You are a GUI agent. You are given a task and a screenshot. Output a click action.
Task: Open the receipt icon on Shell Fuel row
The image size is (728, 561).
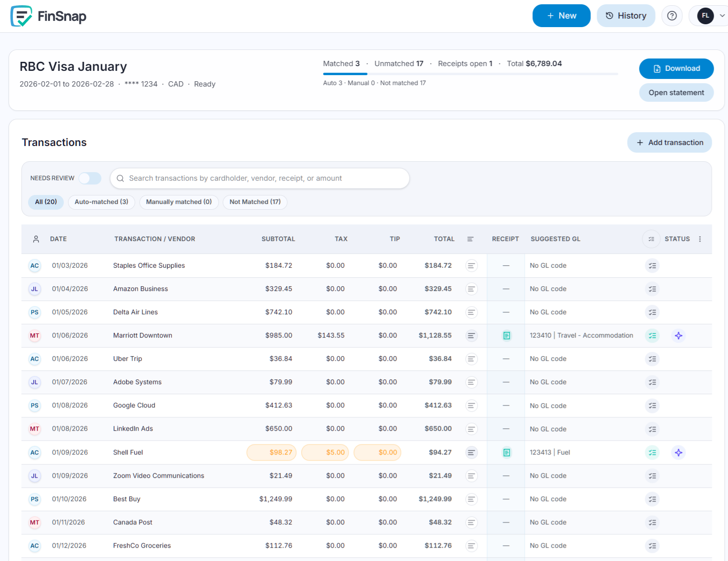point(506,452)
